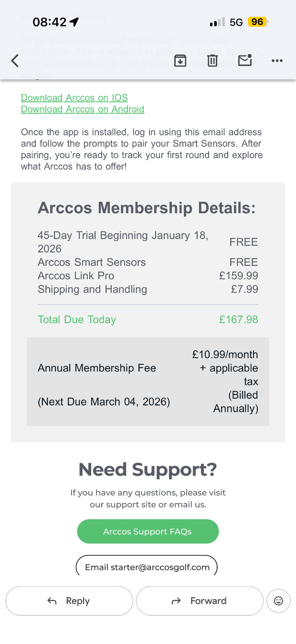Delete the email using the trash icon
Viewport: 296px width, 644px height.
click(212, 61)
